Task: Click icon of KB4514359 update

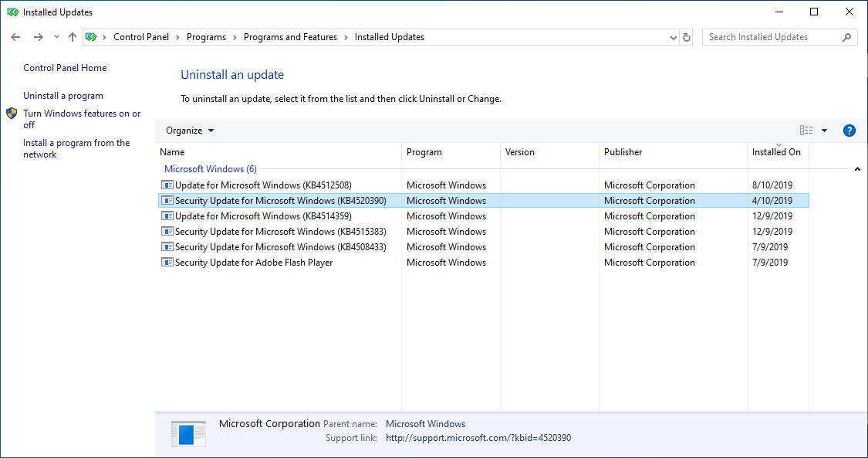Action: [167, 216]
